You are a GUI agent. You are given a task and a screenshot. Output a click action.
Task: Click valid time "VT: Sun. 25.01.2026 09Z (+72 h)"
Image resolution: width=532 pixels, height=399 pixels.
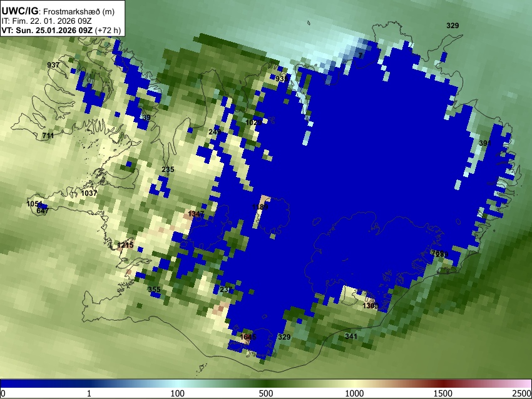[x=61, y=30]
